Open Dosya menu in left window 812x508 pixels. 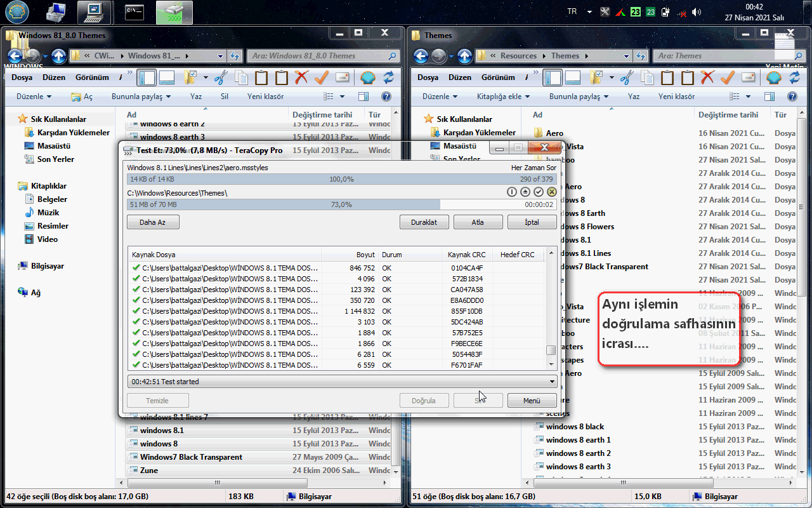click(x=22, y=77)
